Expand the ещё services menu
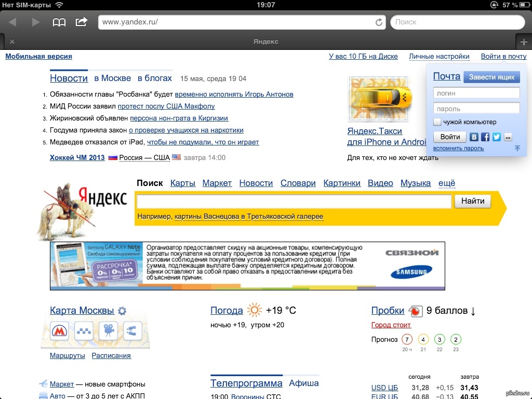The width and height of the screenshot is (532, 399). point(446,183)
